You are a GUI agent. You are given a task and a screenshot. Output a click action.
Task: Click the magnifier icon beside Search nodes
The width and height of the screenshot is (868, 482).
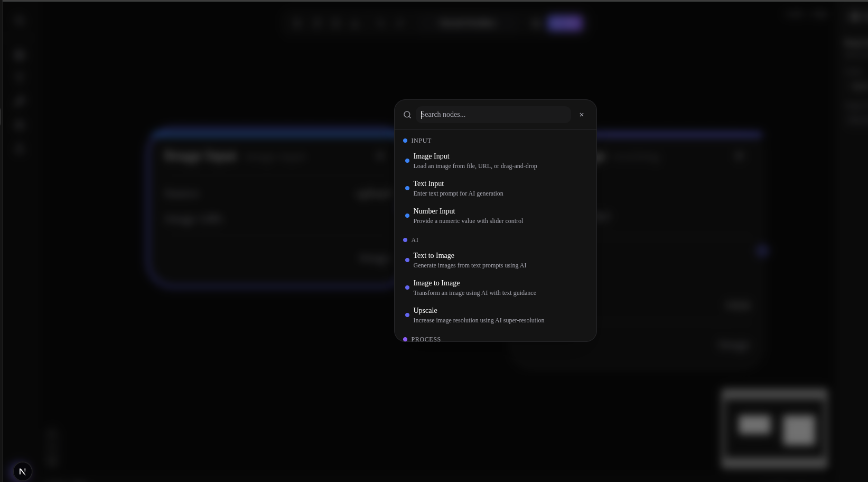[x=407, y=115]
